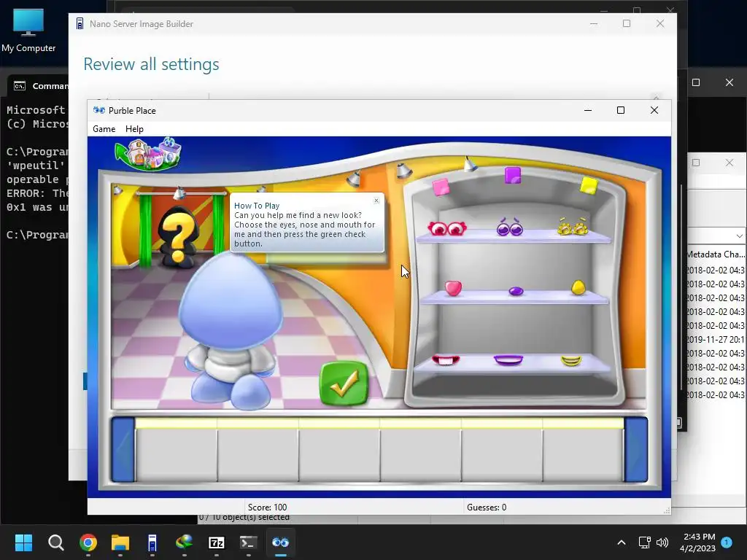Select the pink nose
Image resolution: width=747 pixels, height=560 pixels.
point(453,288)
